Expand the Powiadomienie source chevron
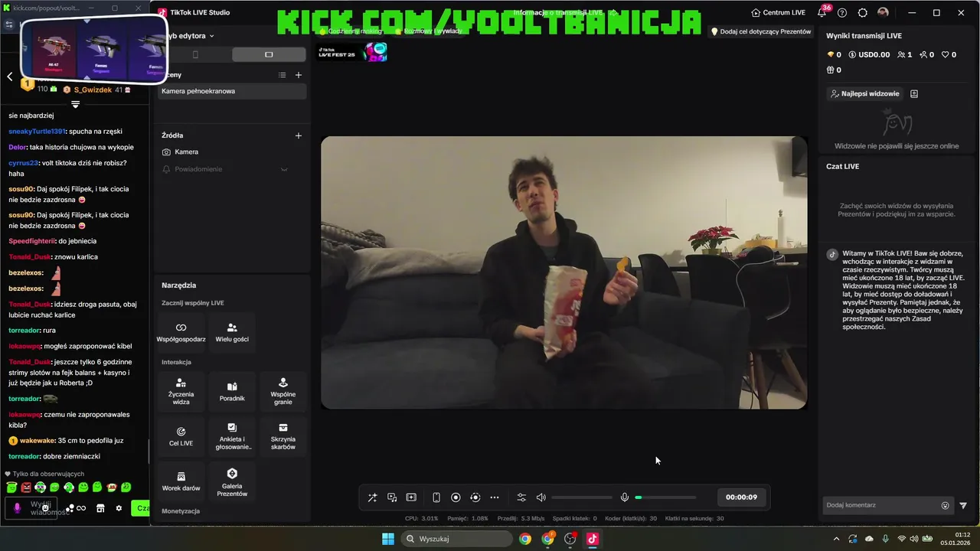 click(284, 169)
